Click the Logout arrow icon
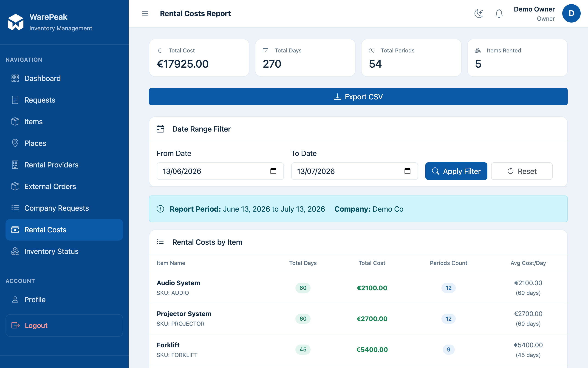This screenshot has width=588, height=368. [x=16, y=325]
